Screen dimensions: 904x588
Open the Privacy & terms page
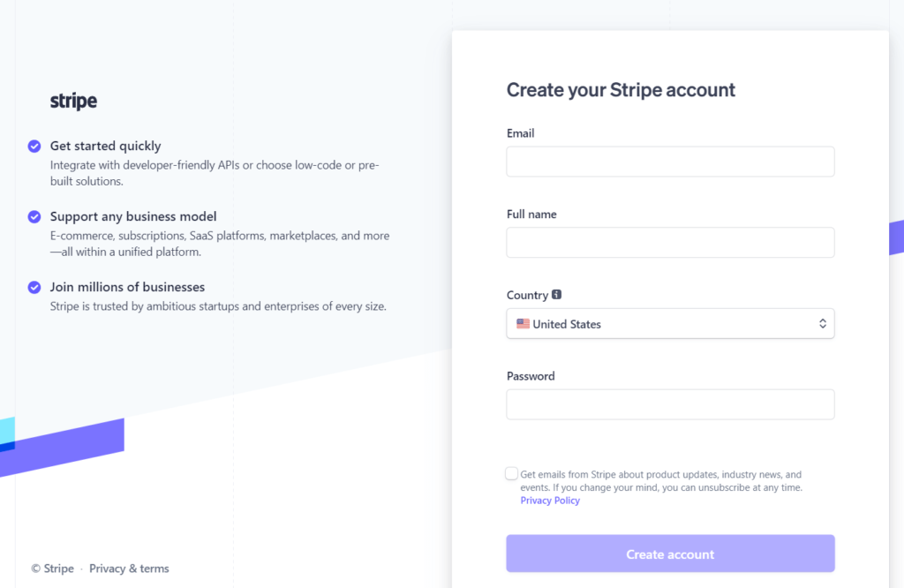tap(129, 569)
